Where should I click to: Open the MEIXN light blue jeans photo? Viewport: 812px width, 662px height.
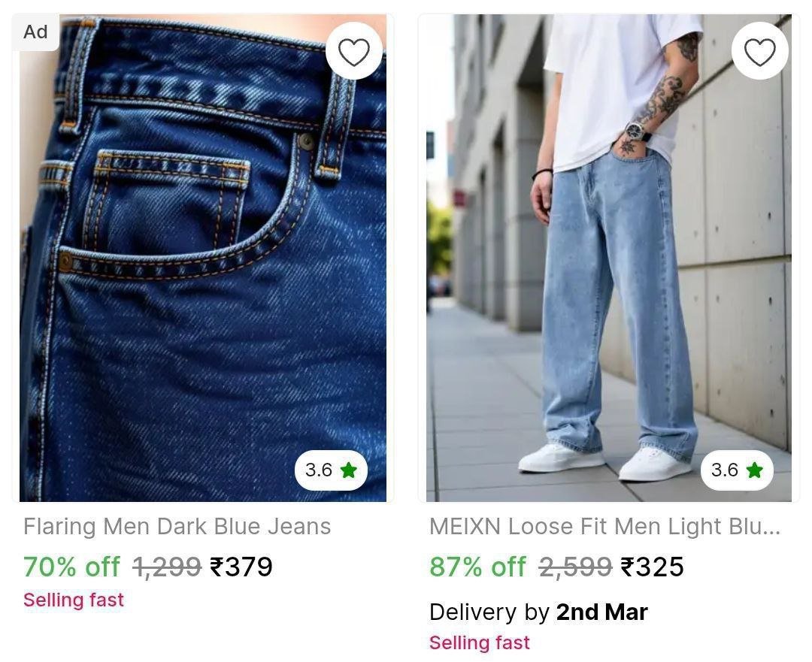[x=608, y=258]
